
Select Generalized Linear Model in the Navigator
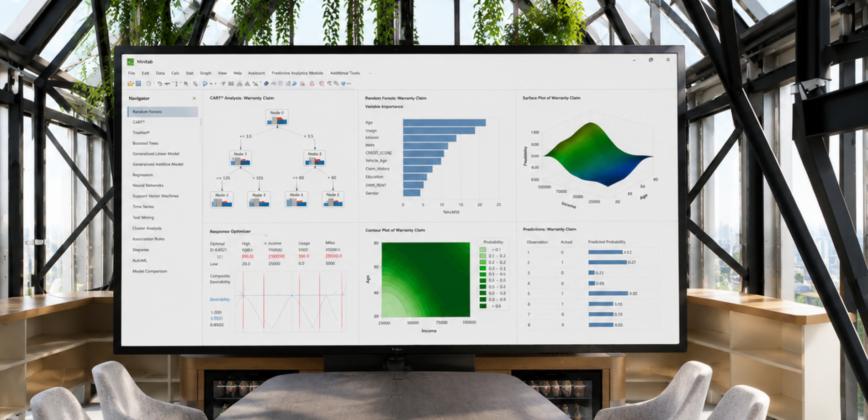(x=156, y=154)
